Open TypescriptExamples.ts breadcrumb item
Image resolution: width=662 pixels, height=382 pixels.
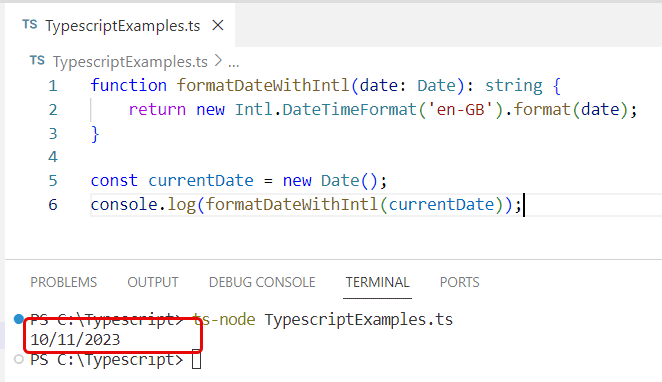click(x=130, y=62)
